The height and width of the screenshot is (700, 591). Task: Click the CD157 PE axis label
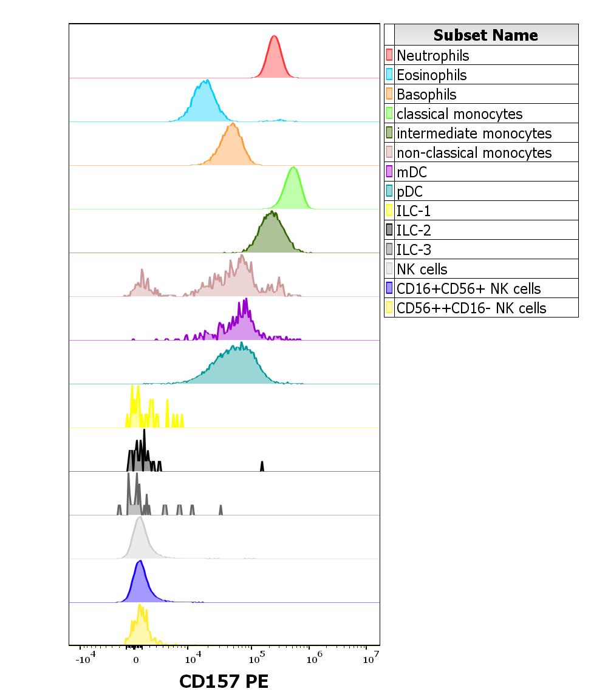(225, 681)
